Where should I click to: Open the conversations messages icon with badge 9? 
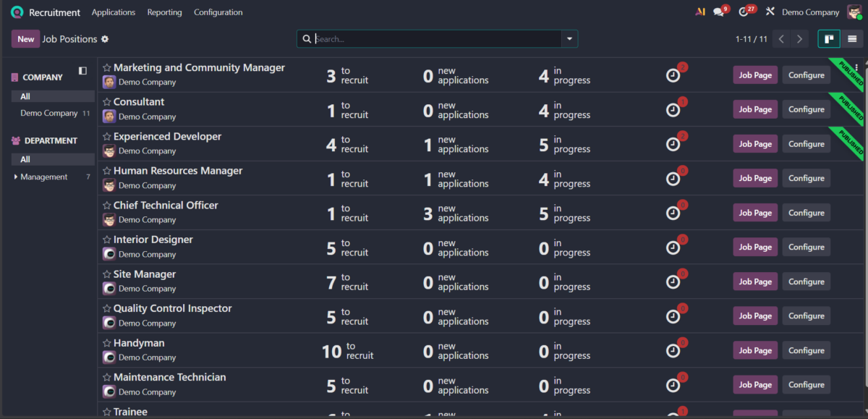[718, 12]
